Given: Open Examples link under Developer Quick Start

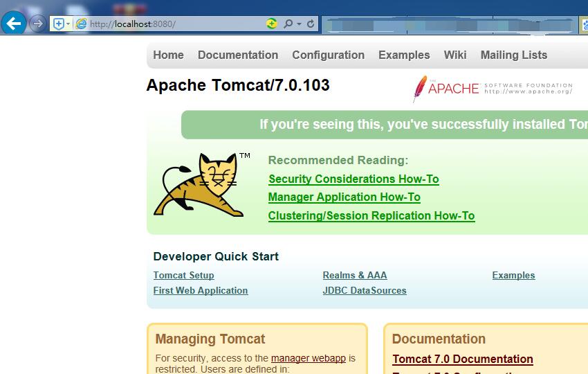Looking at the screenshot, I should click(x=513, y=275).
